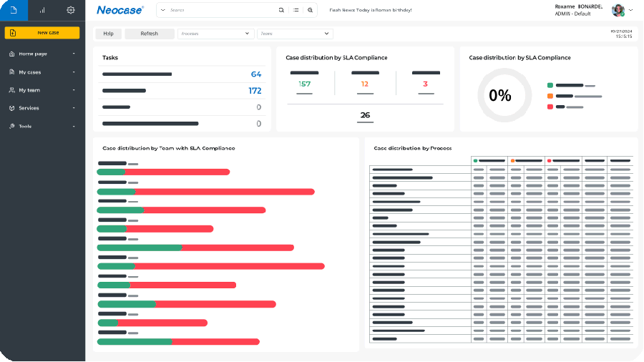
Task: Open the settings gear tab
Action: tap(71, 10)
